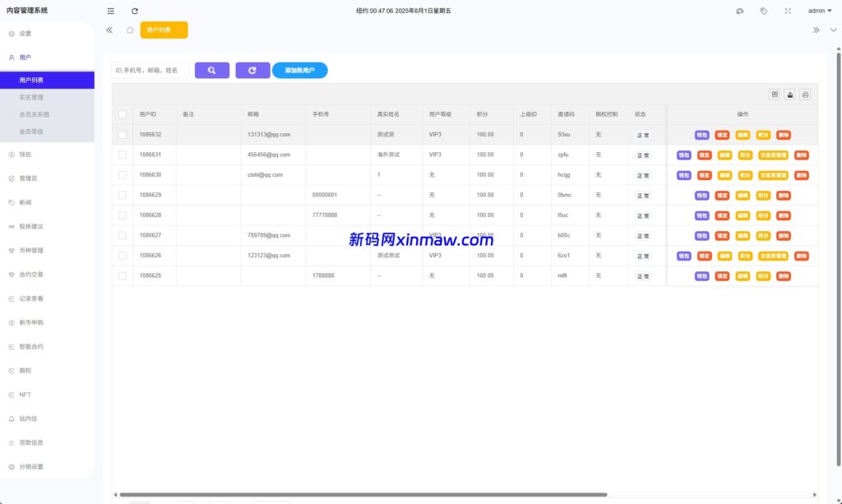The image size is (842, 504).
Task: Click the purple reload button beside search
Action: coord(252,71)
